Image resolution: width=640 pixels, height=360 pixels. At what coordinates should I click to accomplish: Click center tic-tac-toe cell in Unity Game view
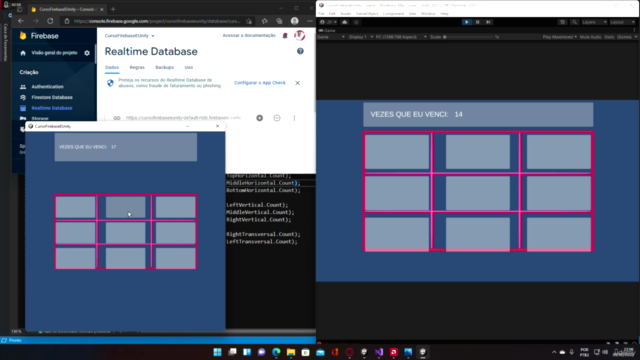coord(478,193)
